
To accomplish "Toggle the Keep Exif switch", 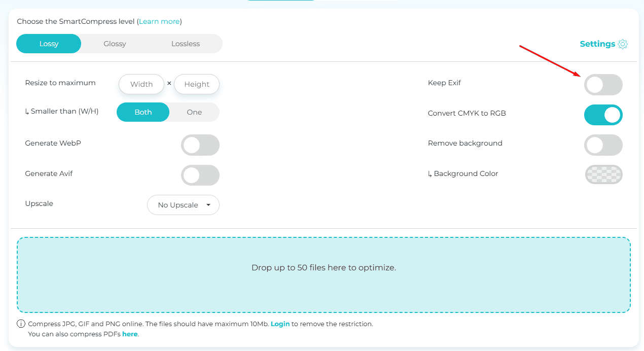I will pos(603,85).
